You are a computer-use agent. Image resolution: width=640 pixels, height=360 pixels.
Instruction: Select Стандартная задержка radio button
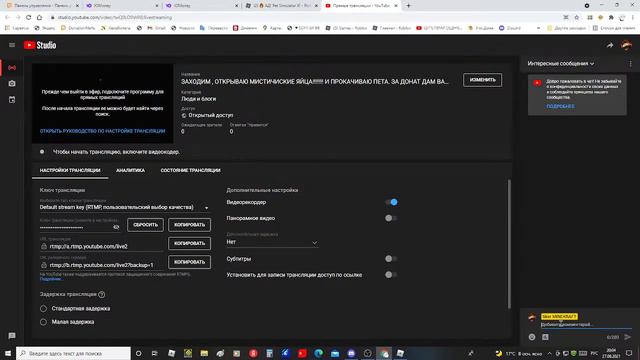(43, 309)
